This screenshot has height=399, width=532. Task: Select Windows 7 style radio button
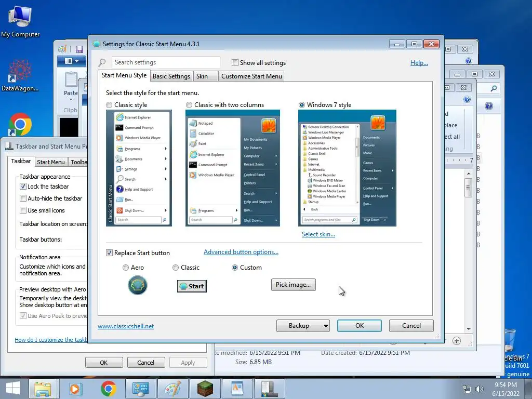302,105
